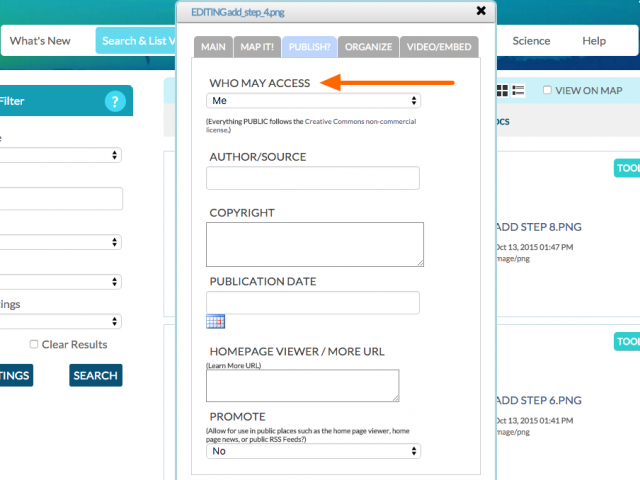Go to the Organize tab

coord(367,47)
